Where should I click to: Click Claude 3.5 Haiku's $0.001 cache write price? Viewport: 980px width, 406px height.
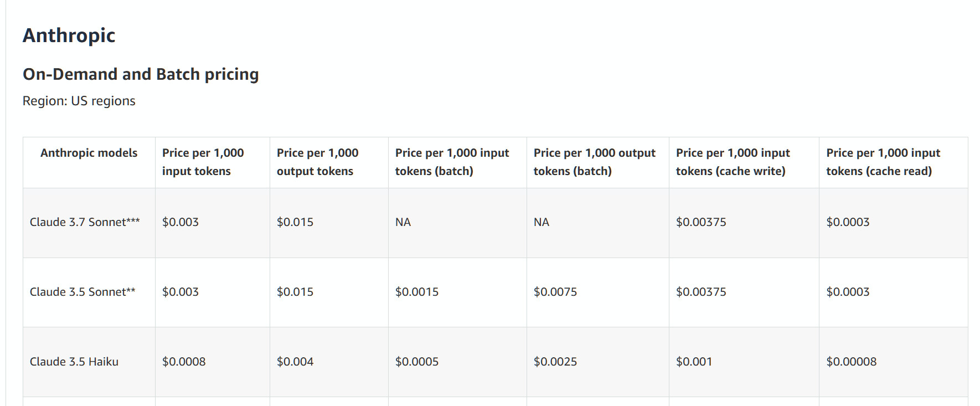pos(694,362)
